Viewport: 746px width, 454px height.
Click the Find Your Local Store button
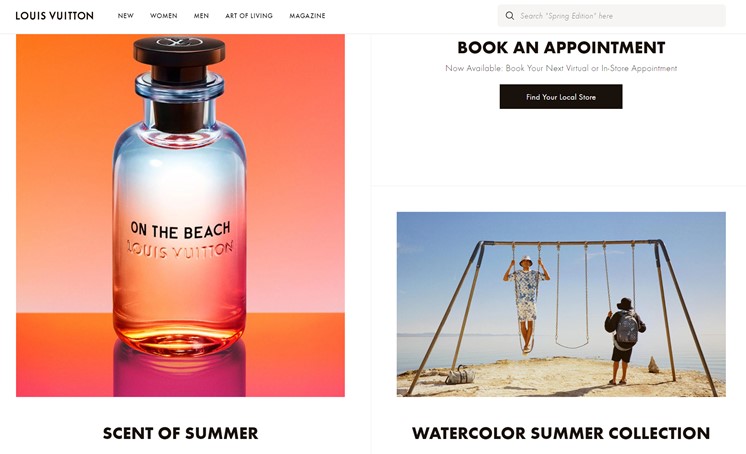point(561,97)
